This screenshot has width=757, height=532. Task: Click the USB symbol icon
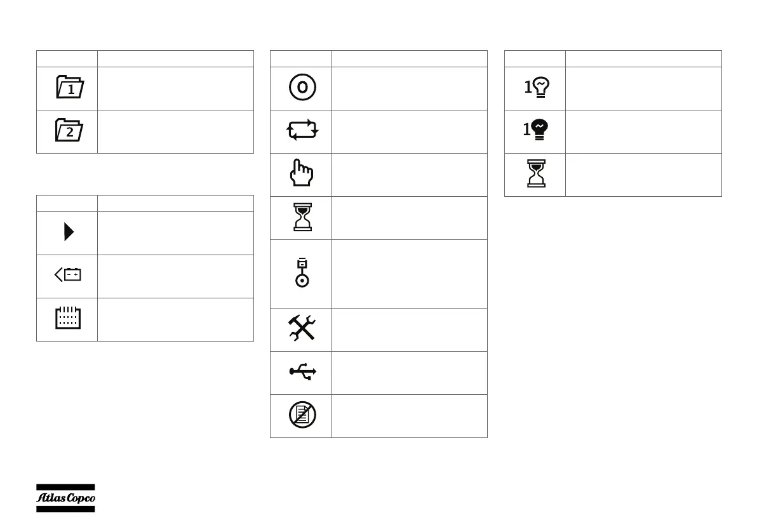(x=303, y=372)
